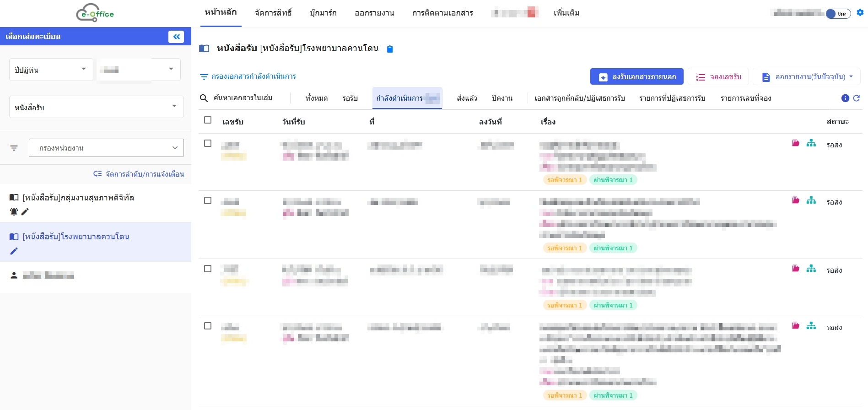Open the pink folder icon in first row

point(796,143)
